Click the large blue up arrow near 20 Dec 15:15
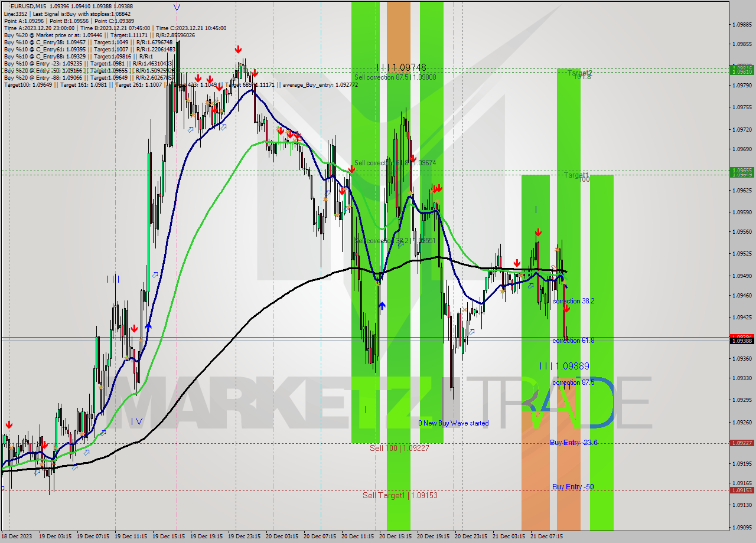The height and width of the screenshot is (543, 756). [x=382, y=306]
